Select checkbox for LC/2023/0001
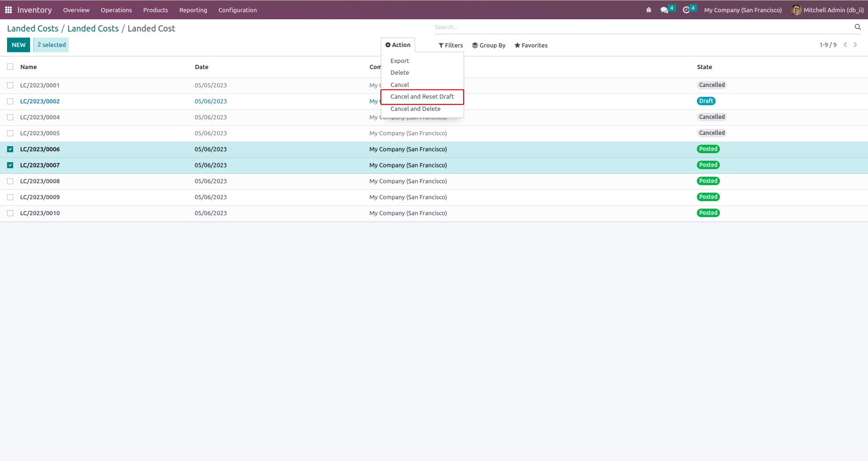This screenshot has width=868, height=461. [x=10, y=86]
